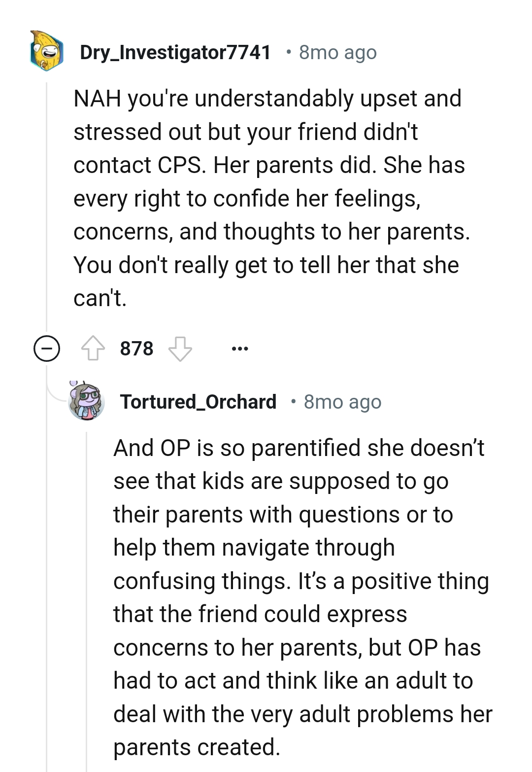
Task: Click the 8mo ago label on the reply
Action: 343,402
